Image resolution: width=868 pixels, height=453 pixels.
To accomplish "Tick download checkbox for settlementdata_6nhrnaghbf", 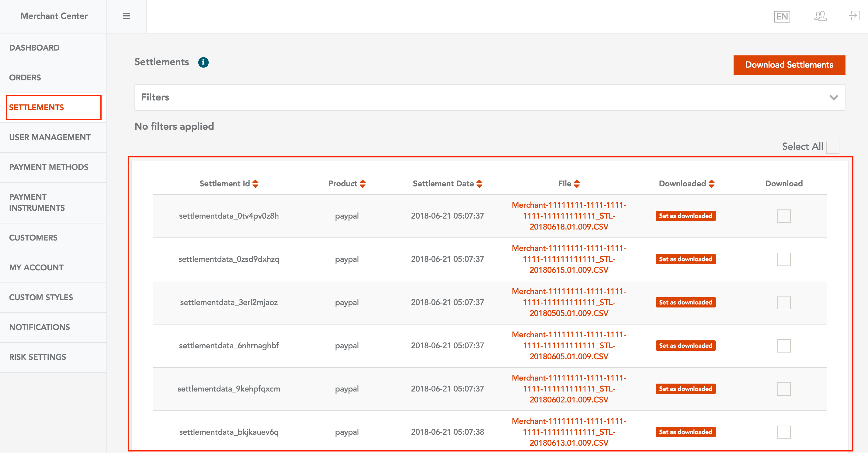I will click(784, 346).
